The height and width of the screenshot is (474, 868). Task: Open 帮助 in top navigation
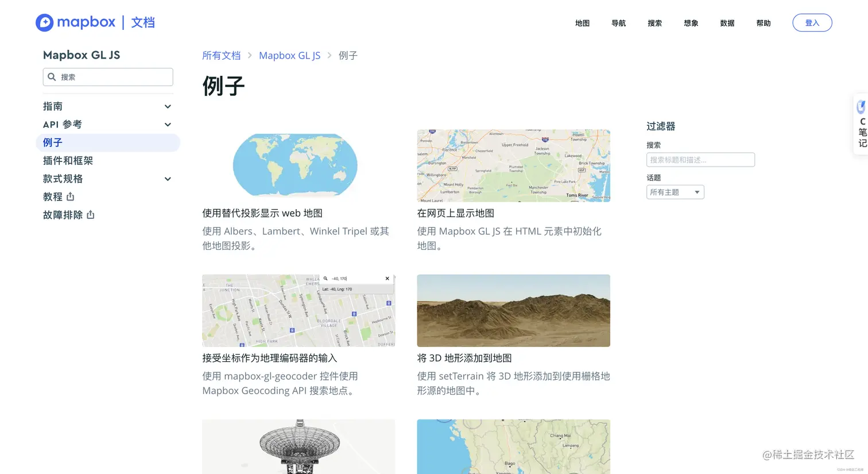[763, 23]
